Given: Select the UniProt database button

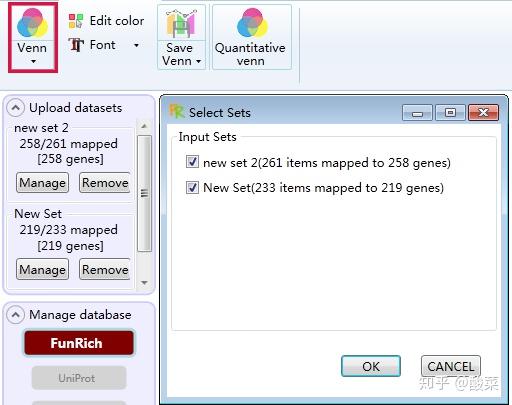Looking at the screenshot, I should click(79, 378).
